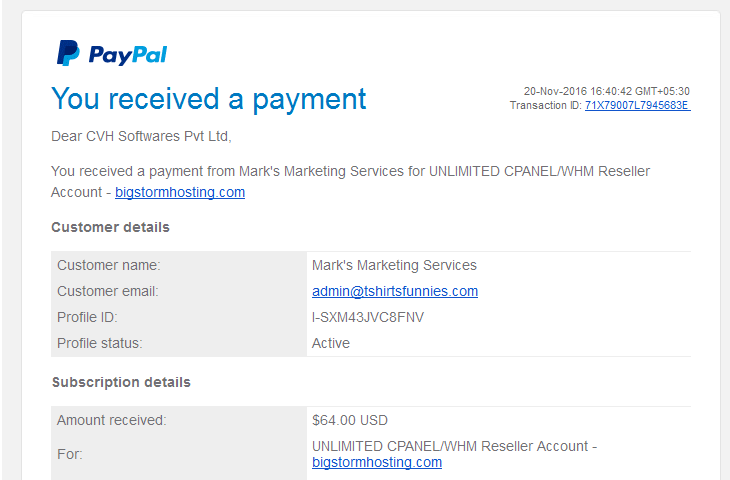Screen dimensions: 730x480
Task: Click the 'Active' profile status value
Action: point(331,343)
